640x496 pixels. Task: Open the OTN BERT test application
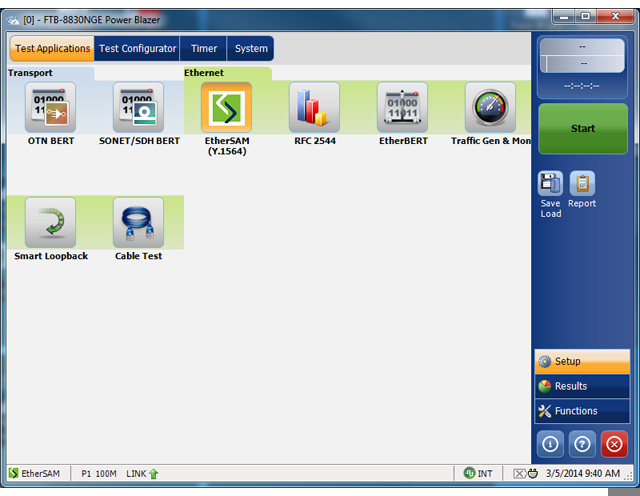[51, 107]
